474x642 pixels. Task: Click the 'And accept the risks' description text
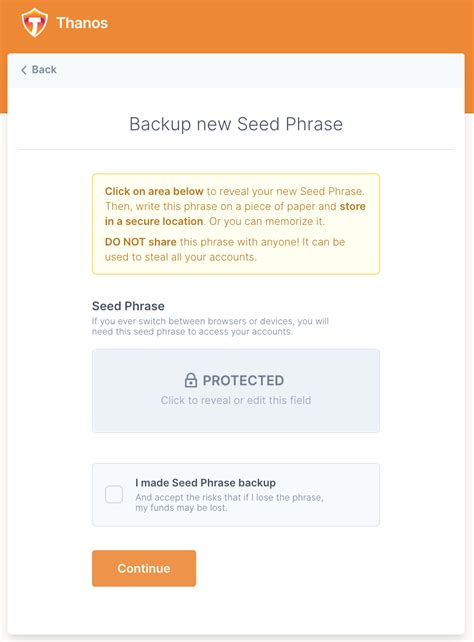click(229, 502)
